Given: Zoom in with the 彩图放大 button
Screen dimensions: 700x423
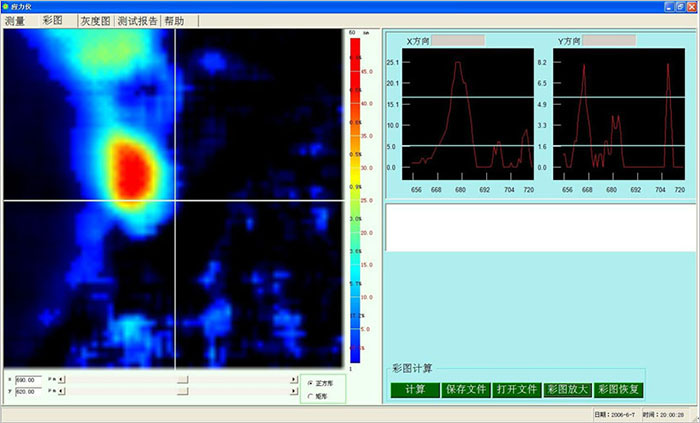Looking at the screenshot, I should tap(567, 389).
